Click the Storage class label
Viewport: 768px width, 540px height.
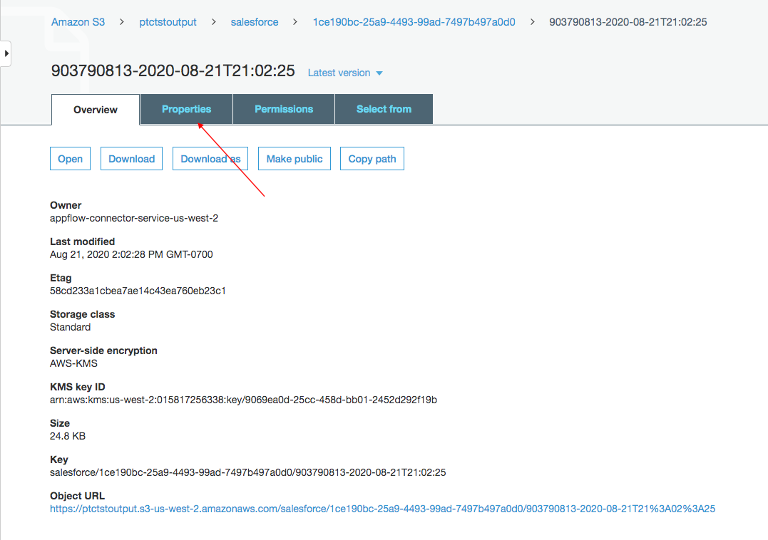click(x=82, y=314)
